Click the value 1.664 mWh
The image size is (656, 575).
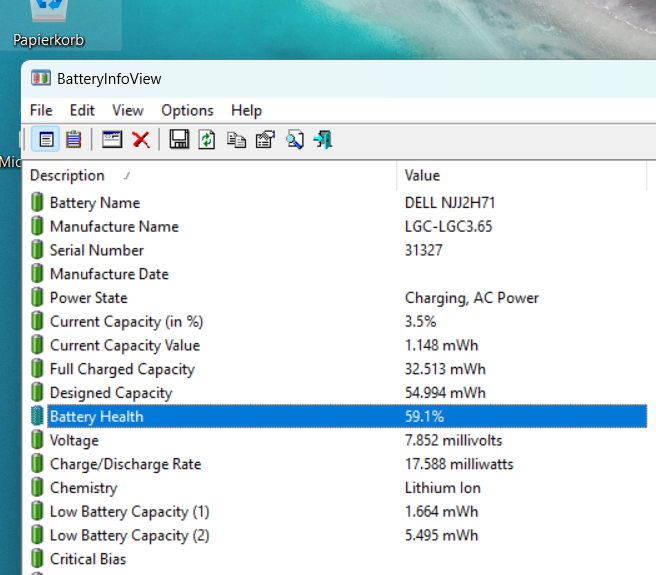coord(441,512)
